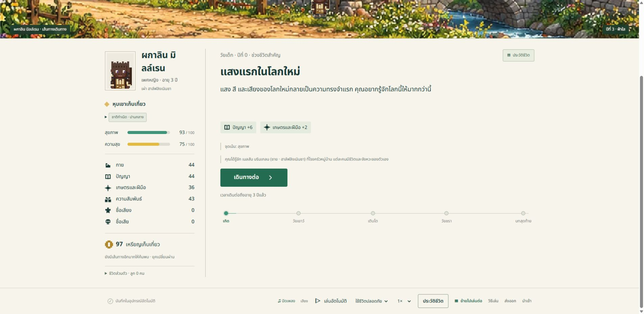
Task: Click the ความสัมพันธ์ relationship icon
Action: pyautogui.click(x=108, y=199)
